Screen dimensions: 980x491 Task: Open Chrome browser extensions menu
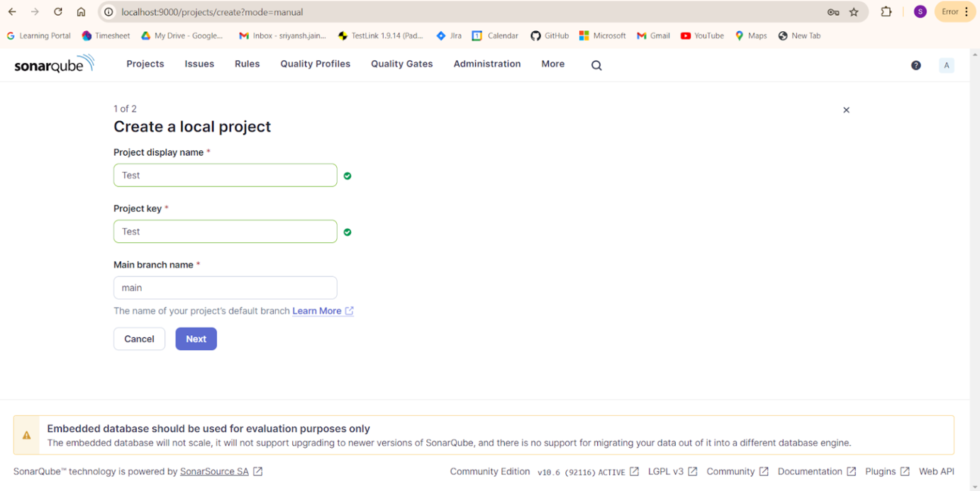pos(886,11)
